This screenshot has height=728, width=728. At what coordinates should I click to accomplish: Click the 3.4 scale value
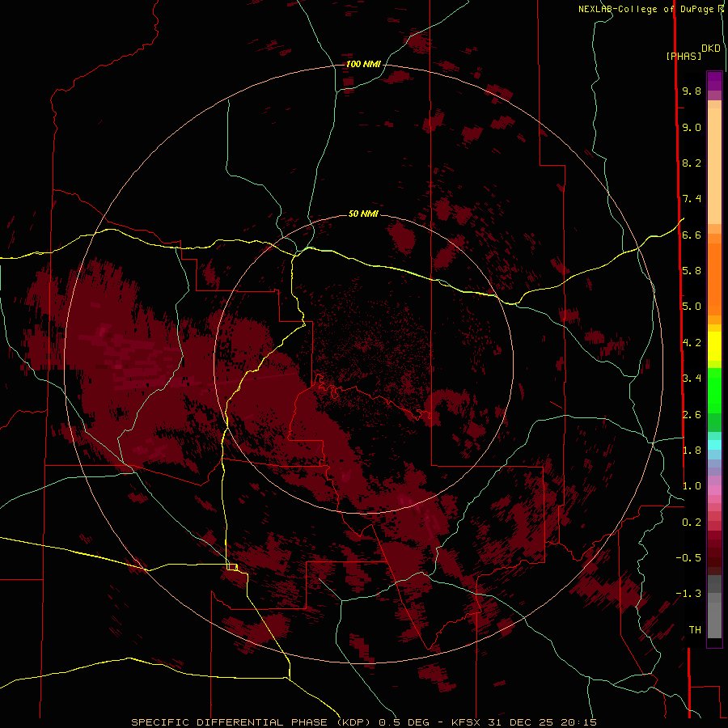pos(692,379)
